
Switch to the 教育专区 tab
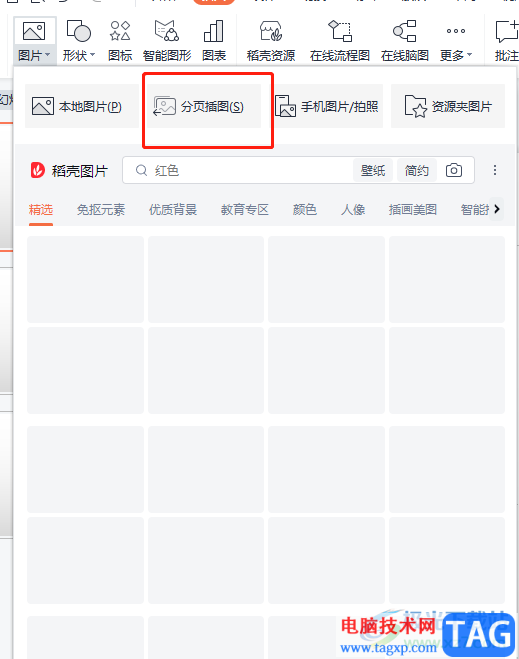(x=245, y=209)
